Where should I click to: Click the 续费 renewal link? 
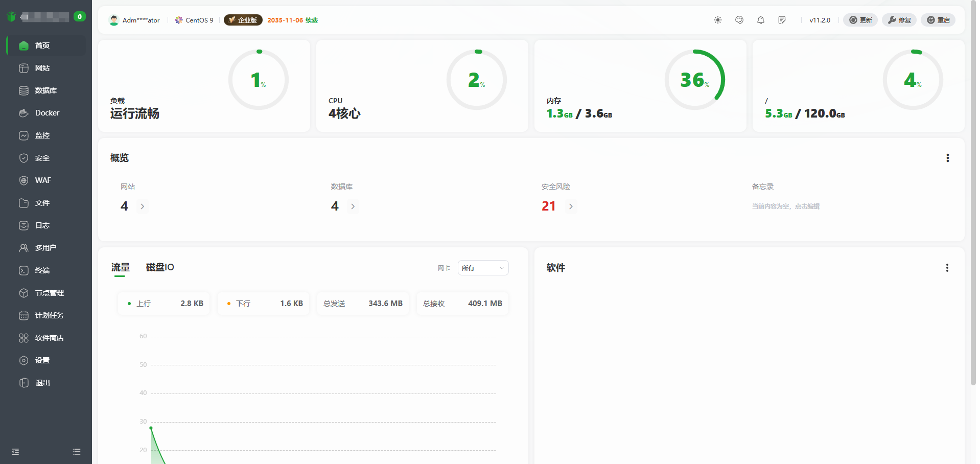tap(311, 20)
